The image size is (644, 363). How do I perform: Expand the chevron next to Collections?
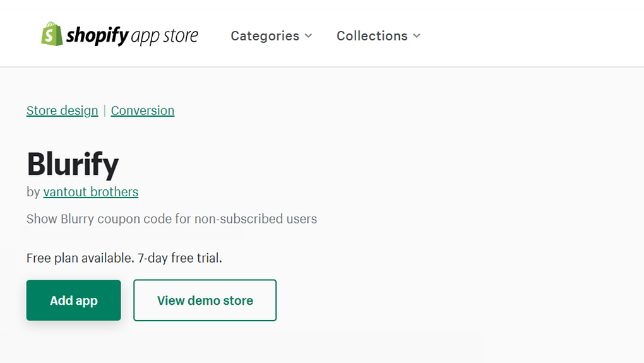[417, 36]
